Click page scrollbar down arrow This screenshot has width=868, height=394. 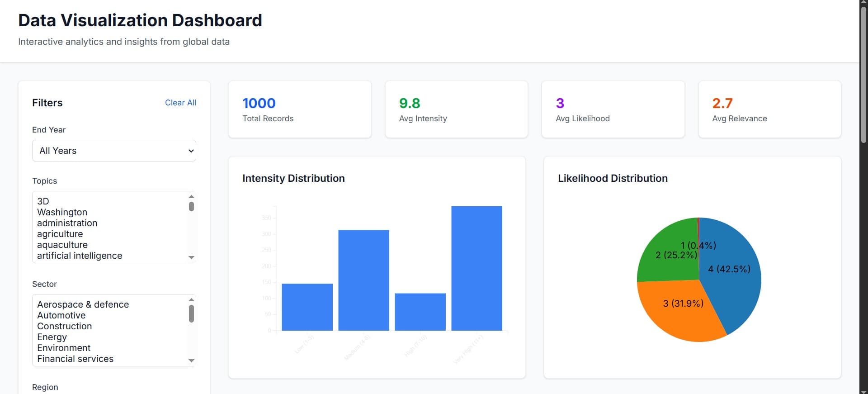coord(863,391)
